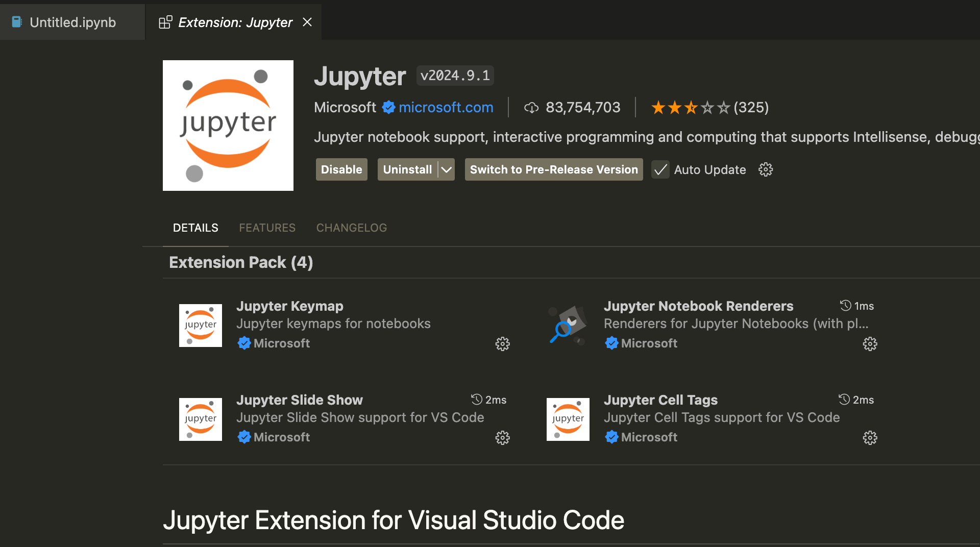Image resolution: width=980 pixels, height=547 pixels.
Task: Click the 1ms activation time icon for Renderers
Action: coord(846,306)
